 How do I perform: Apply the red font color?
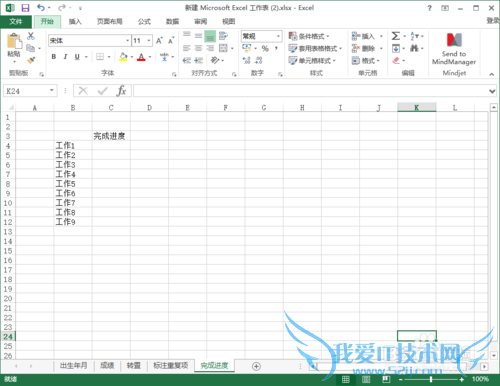[141, 57]
